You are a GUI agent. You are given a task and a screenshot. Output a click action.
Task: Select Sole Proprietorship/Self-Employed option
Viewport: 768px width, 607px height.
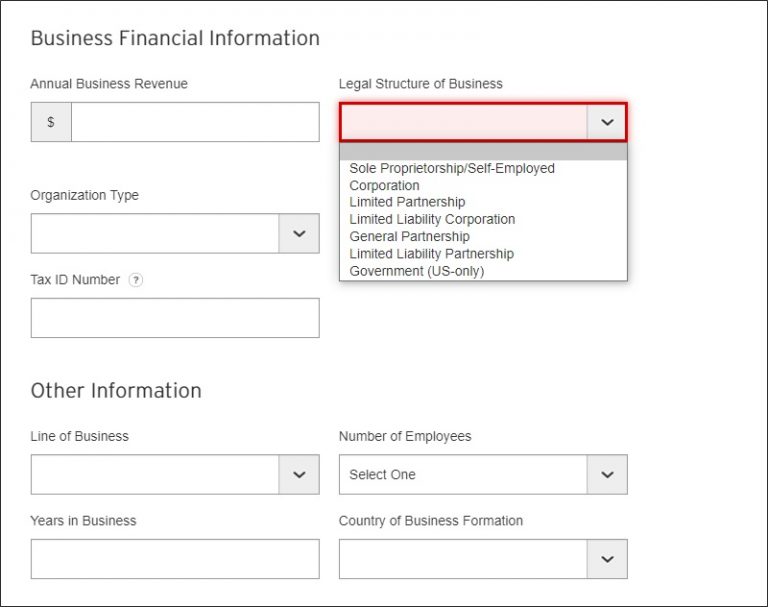(x=452, y=168)
